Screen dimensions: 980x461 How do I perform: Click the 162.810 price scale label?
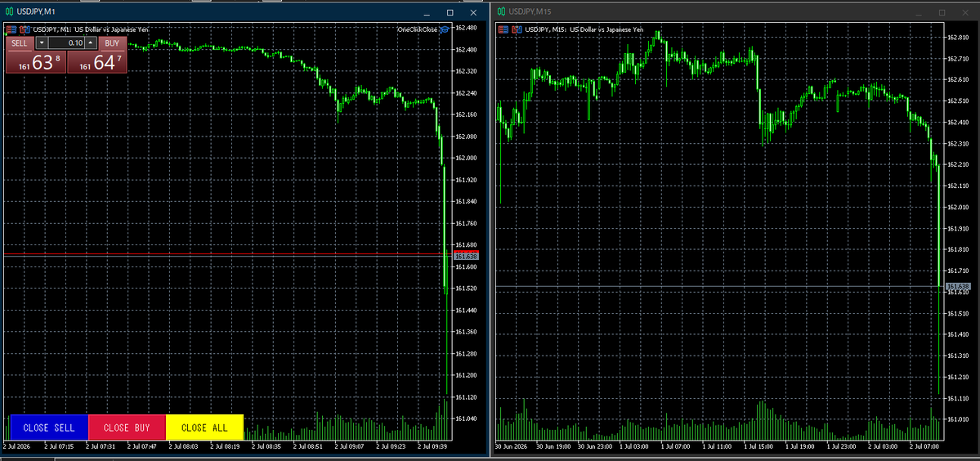(959, 38)
